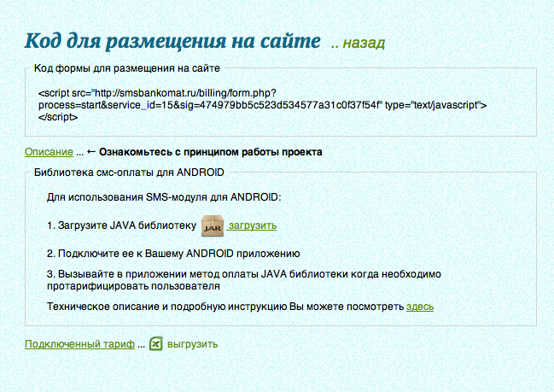Click the 'загрузить' download link
554x392 pixels.
[252, 225]
